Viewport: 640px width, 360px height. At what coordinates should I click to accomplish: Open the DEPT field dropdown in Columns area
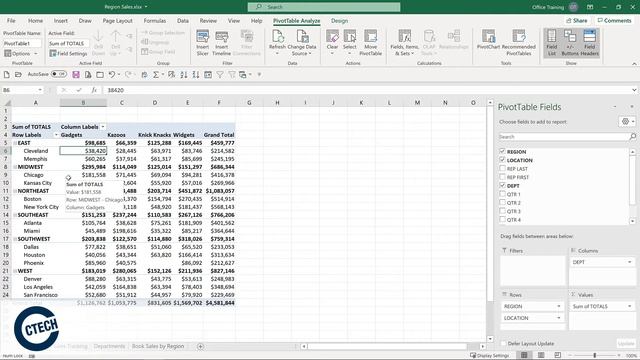(629, 262)
